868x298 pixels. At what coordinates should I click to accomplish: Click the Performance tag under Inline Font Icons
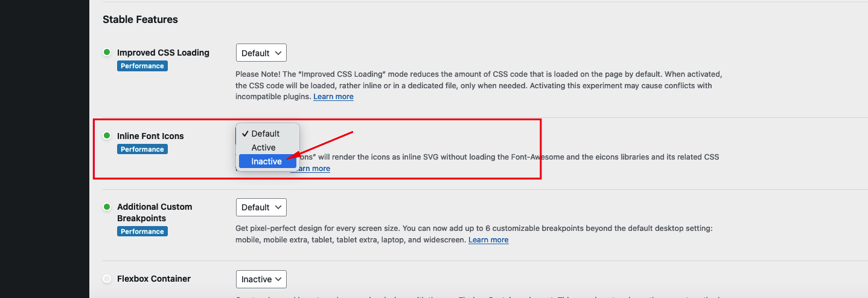click(x=142, y=149)
